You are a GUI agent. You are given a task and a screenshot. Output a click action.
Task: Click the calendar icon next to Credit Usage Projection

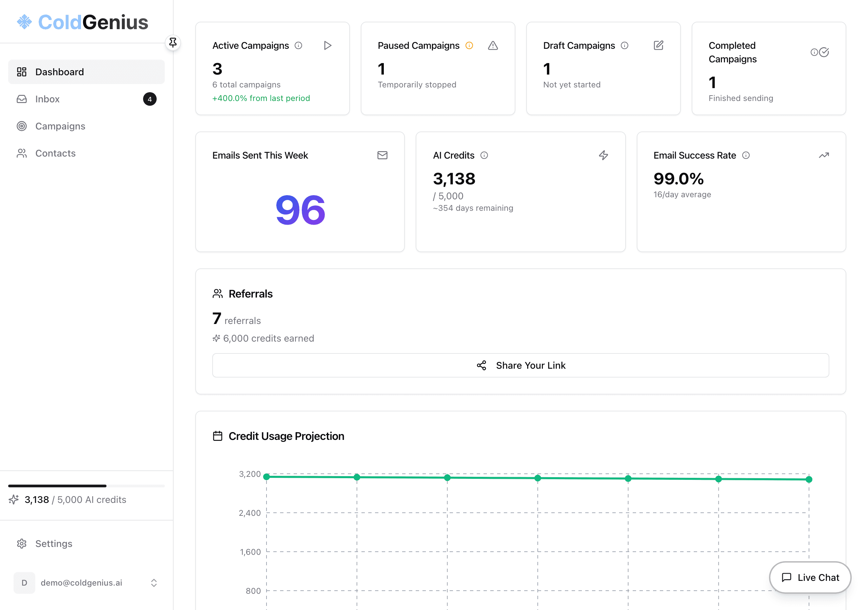[x=218, y=435]
